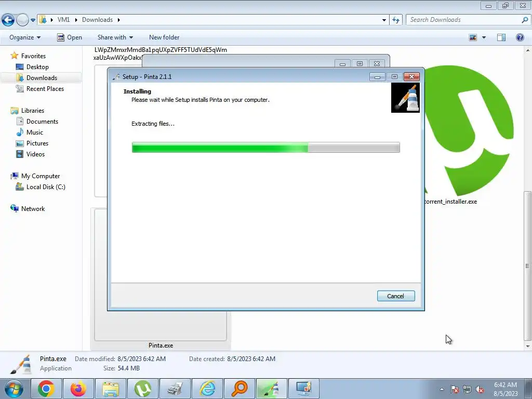Screen dimensions: 532x399
Task: Launch Internet Explorer from taskbar
Action: pyautogui.click(x=207, y=389)
